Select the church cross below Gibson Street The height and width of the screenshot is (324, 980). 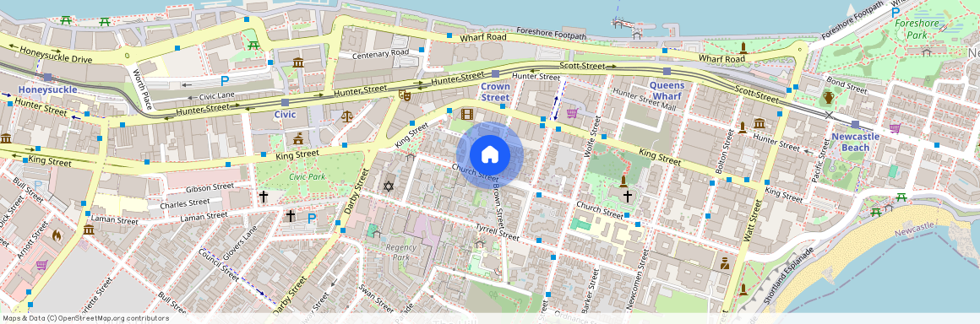coord(263,197)
